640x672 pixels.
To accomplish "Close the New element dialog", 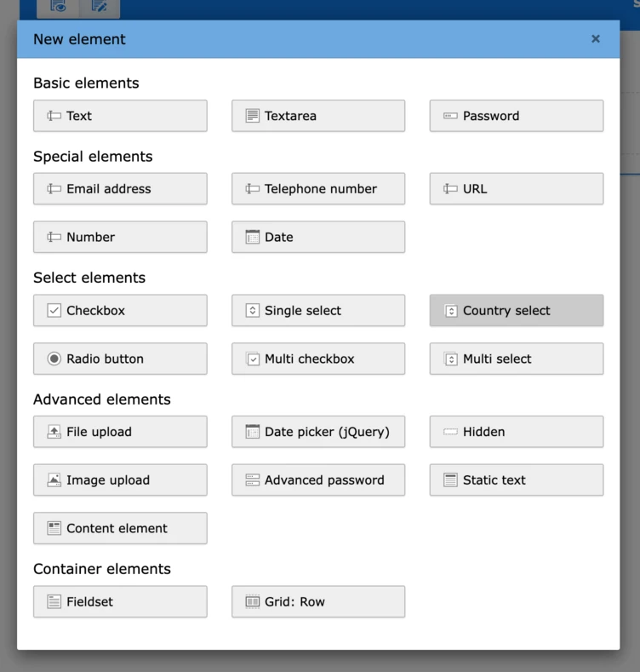I will point(596,39).
